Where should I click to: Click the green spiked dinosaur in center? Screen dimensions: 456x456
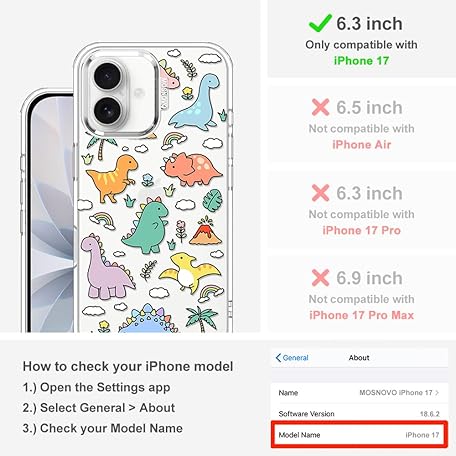click(x=146, y=225)
